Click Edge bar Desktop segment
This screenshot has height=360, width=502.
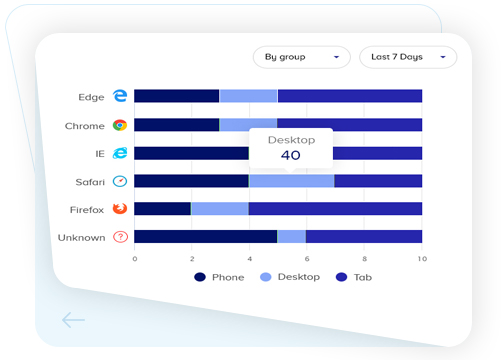248,96
